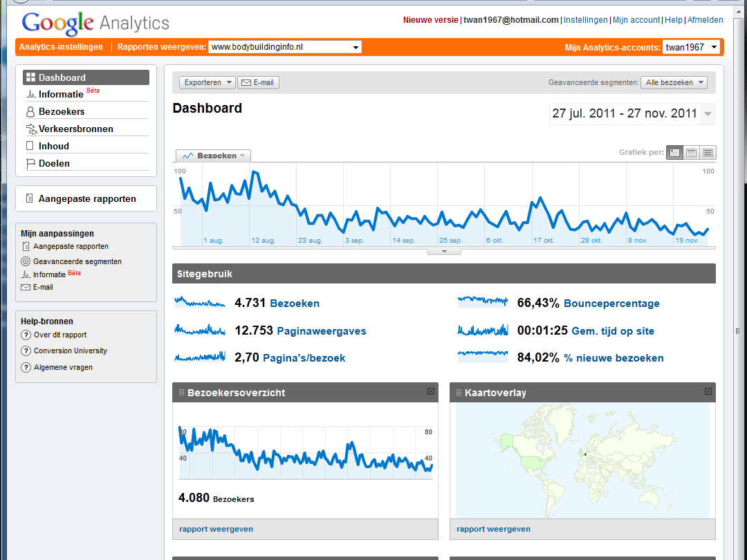Open the Bouncepercentage link

tap(611, 304)
